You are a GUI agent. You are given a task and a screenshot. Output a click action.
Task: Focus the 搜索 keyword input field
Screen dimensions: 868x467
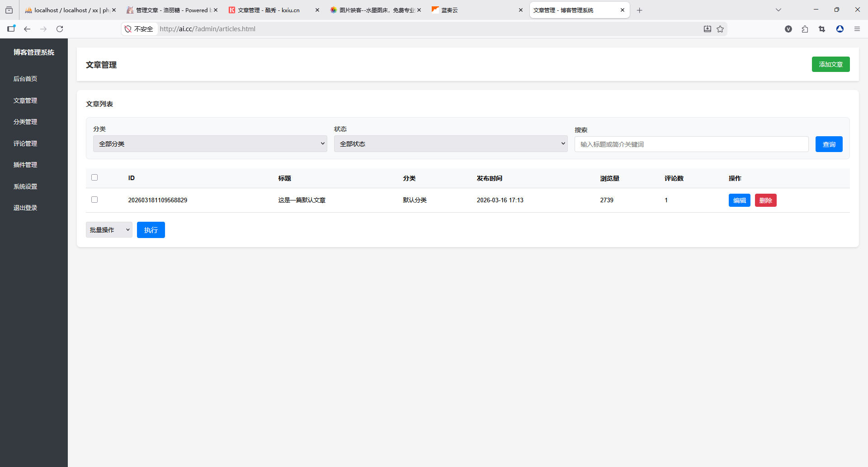[x=691, y=144]
